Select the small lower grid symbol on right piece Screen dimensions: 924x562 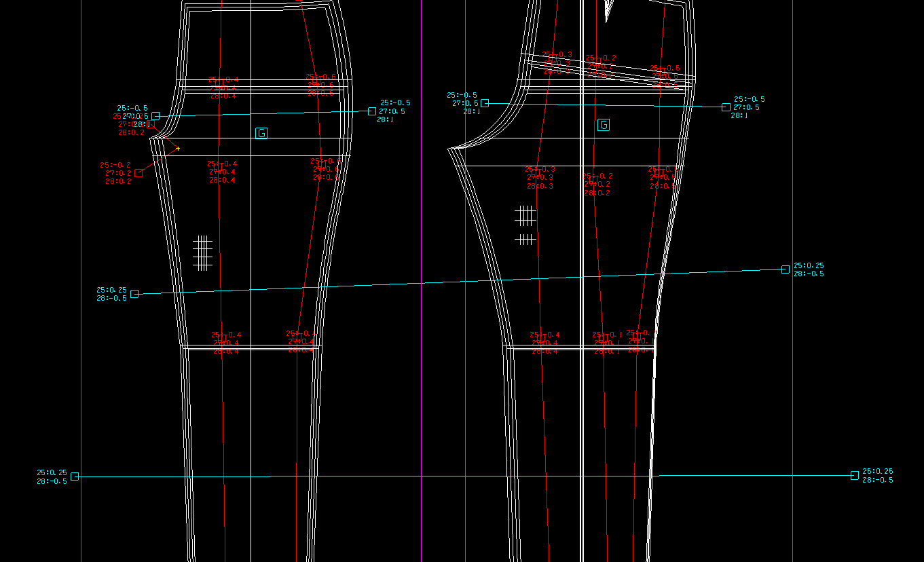(525, 239)
